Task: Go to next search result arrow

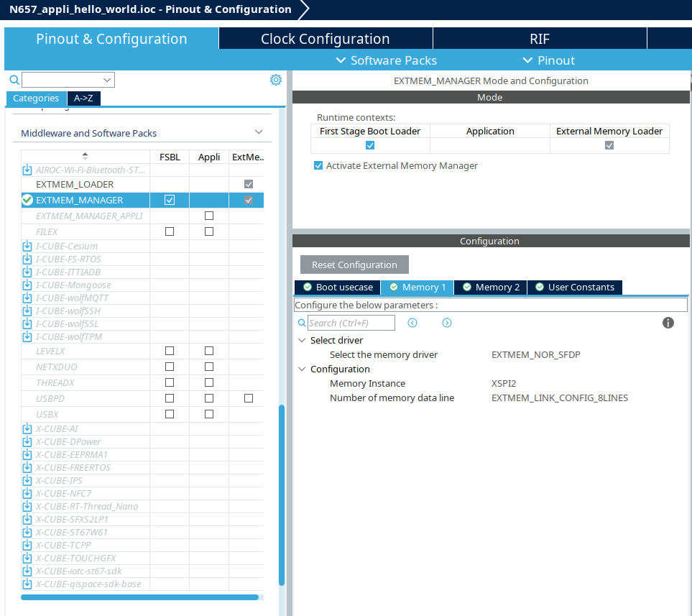Action: (447, 323)
